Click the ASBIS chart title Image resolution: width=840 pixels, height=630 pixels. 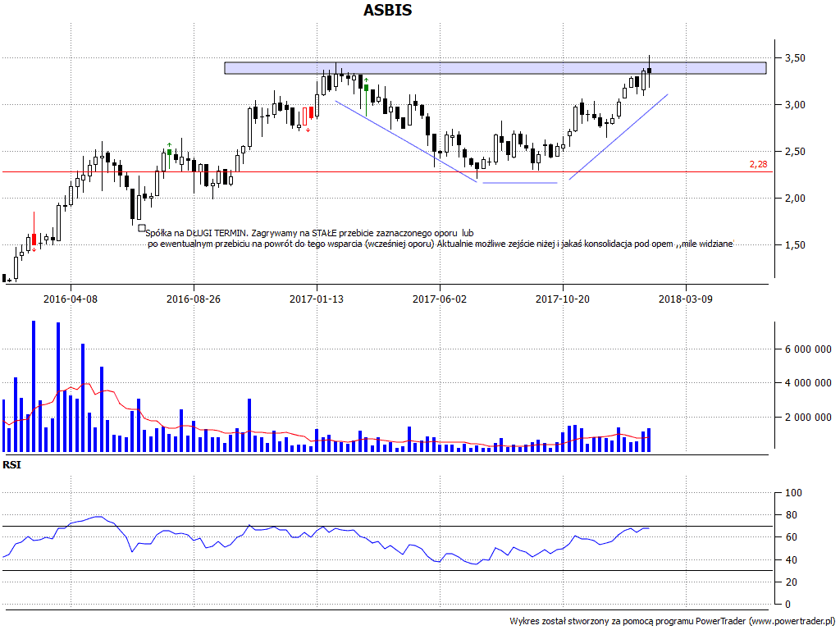(388, 10)
